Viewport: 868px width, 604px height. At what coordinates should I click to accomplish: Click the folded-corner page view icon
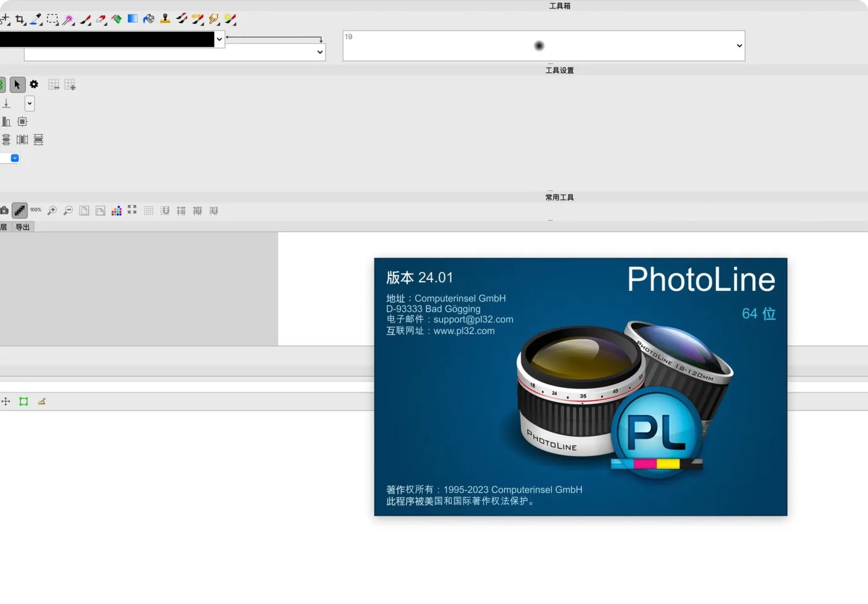click(100, 211)
